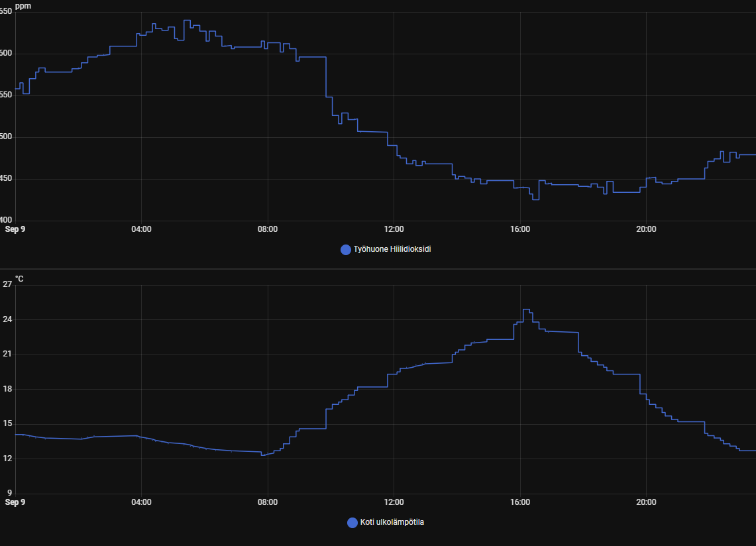The height and width of the screenshot is (546, 756).
Task: Click the blue dot beside Työhuone Hiilidioksidi
Action: 345,250
